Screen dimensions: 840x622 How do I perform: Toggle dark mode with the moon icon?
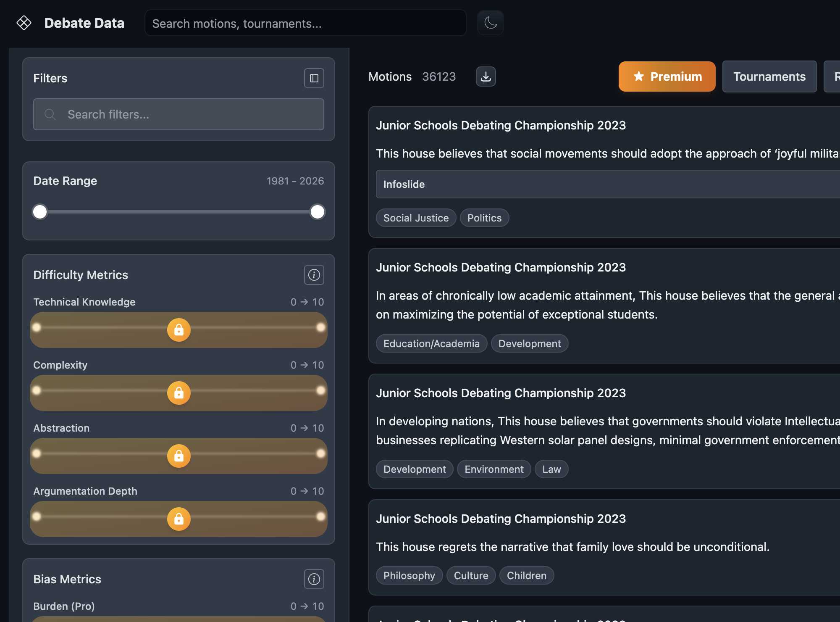490,23
